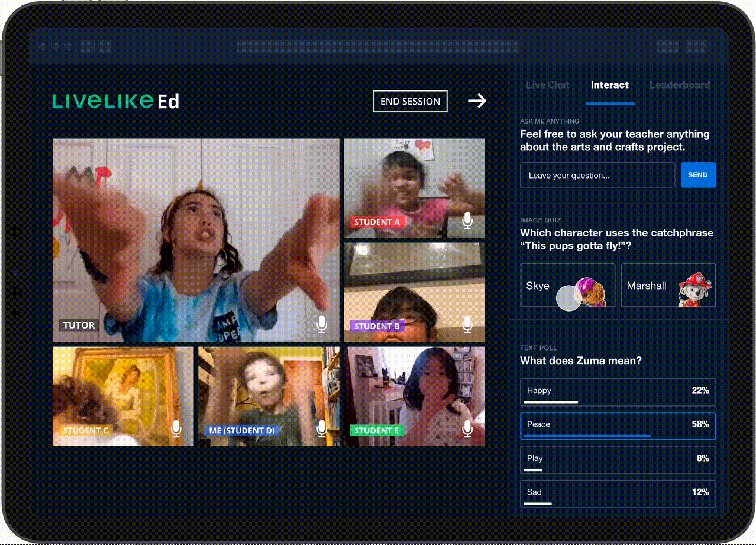Toggle Student A microphone icon
The width and height of the screenshot is (756, 545).
pos(467,220)
